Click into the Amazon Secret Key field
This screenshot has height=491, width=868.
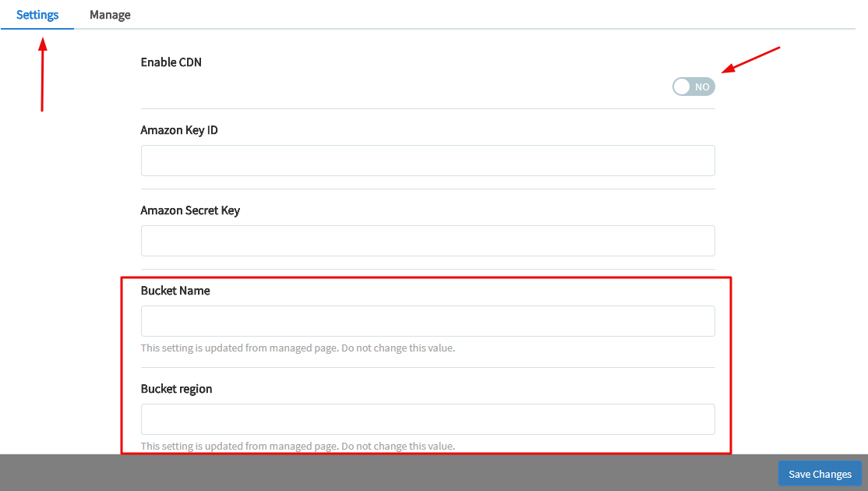[428, 241]
